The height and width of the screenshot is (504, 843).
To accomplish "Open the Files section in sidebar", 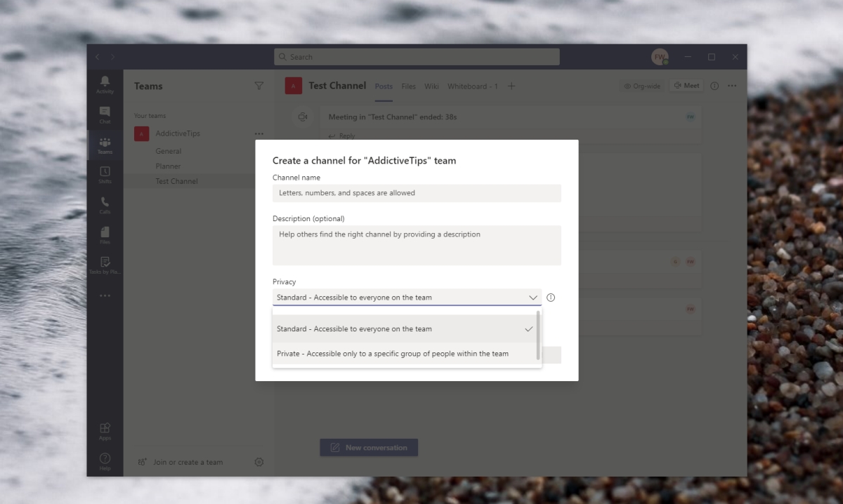I will (x=105, y=234).
